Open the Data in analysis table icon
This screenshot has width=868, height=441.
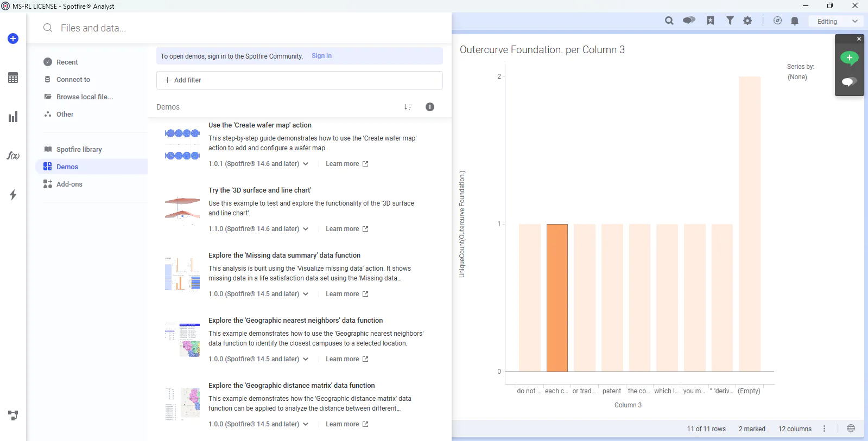pos(13,78)
